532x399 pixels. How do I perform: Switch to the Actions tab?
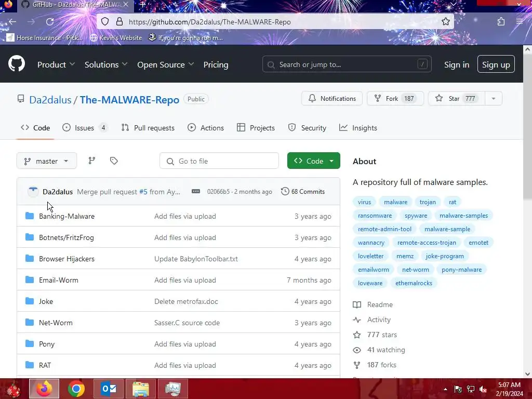point(206,128)
